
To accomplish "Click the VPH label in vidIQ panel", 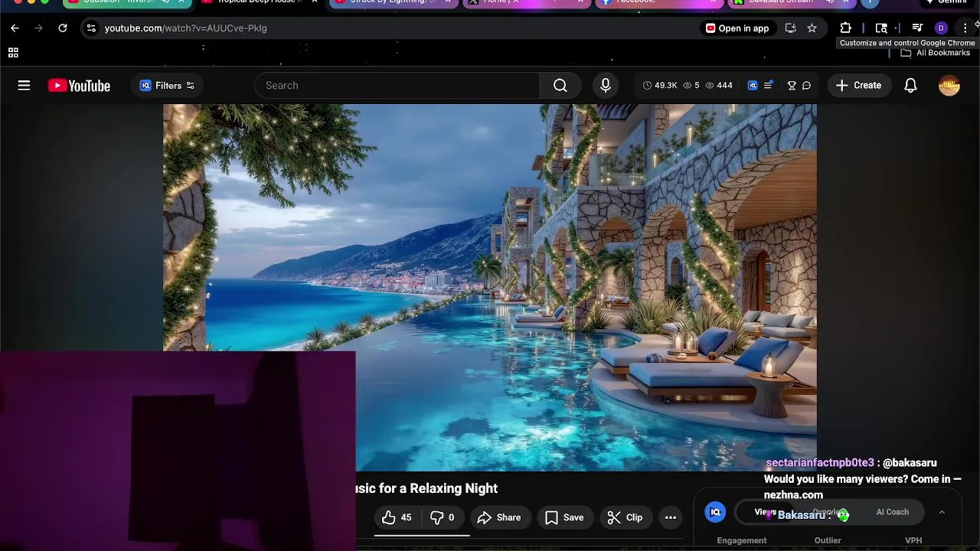I will 913,540.
